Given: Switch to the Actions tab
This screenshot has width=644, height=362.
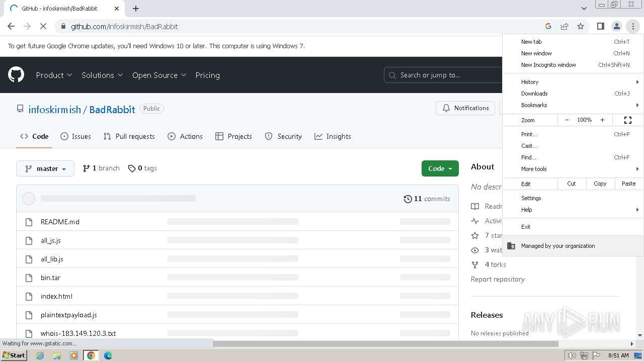Looking at the screenshot, I should (x=185, y=136).
